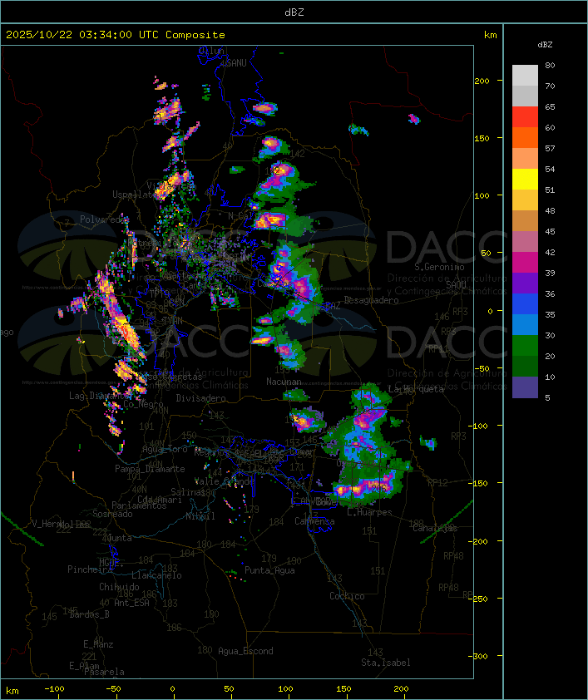Click the '80' value label in legend
The image size is (588, 700).
(550, 65)
